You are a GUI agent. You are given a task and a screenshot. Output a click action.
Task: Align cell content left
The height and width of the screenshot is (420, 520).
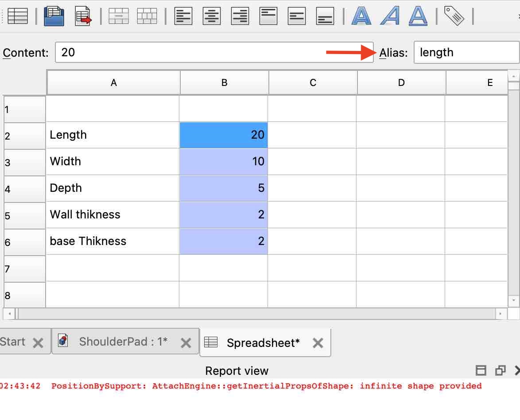(183, 16)
